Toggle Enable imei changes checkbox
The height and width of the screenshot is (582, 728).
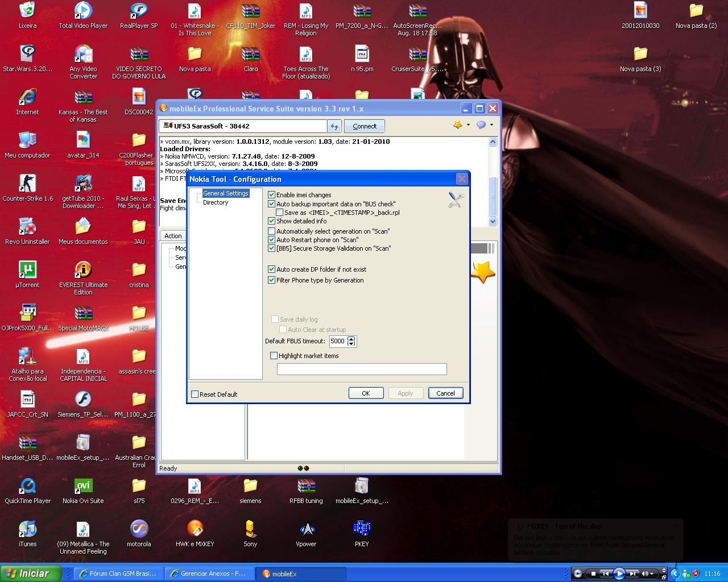click(x=272, y=195)
